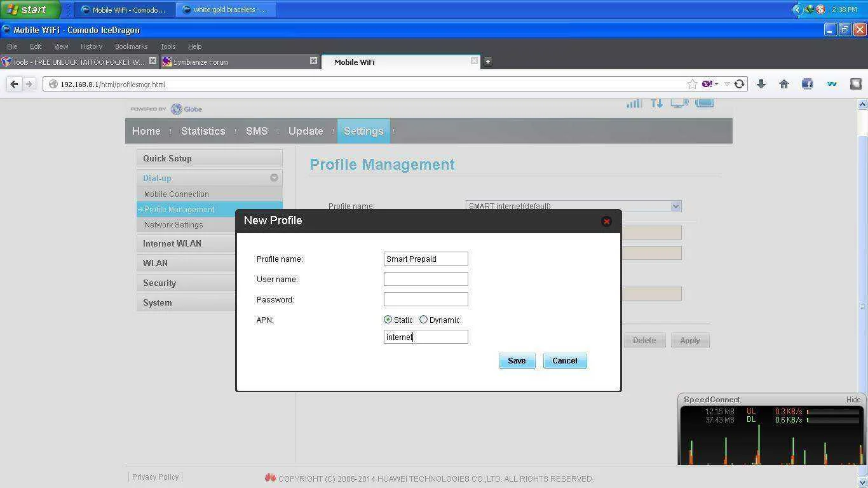Click the gray square toolbar icon at far right

click(x=855, y=84)
